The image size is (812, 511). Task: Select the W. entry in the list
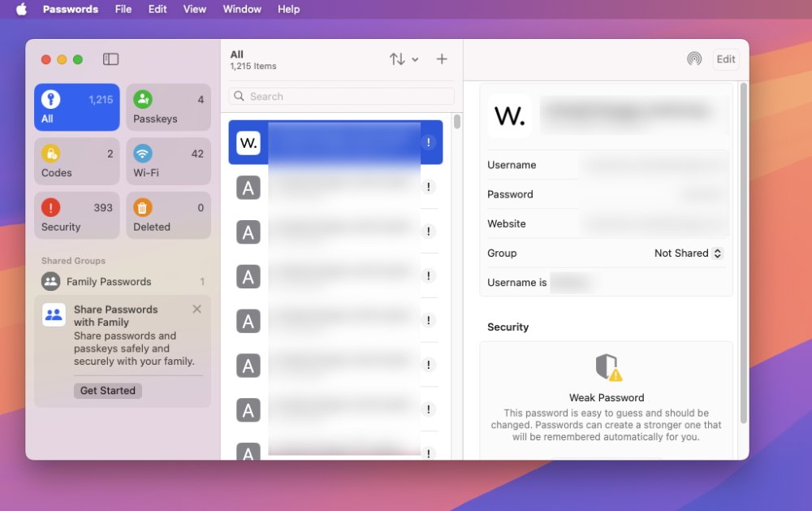[x=335, y=142]
